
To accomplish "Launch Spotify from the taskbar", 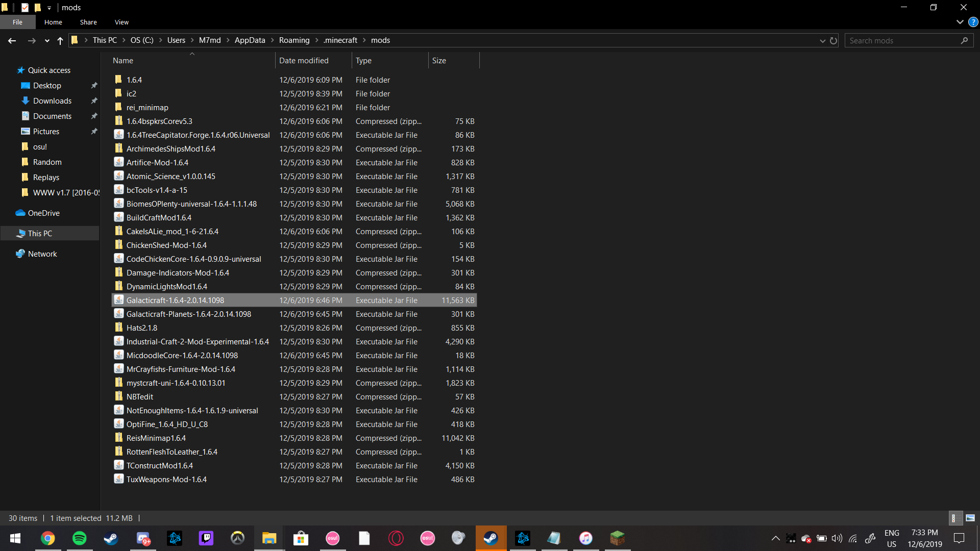I will tap(80, 538).
